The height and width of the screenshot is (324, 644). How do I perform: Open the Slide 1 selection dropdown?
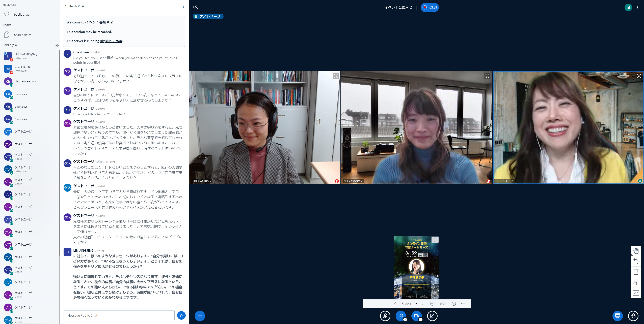pos(409,304)
